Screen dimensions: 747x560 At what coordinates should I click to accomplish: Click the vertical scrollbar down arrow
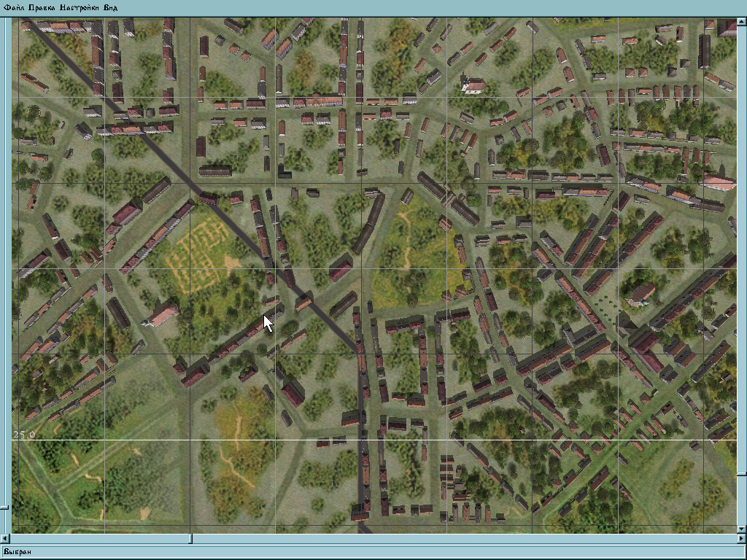click(x=742, y=529)
